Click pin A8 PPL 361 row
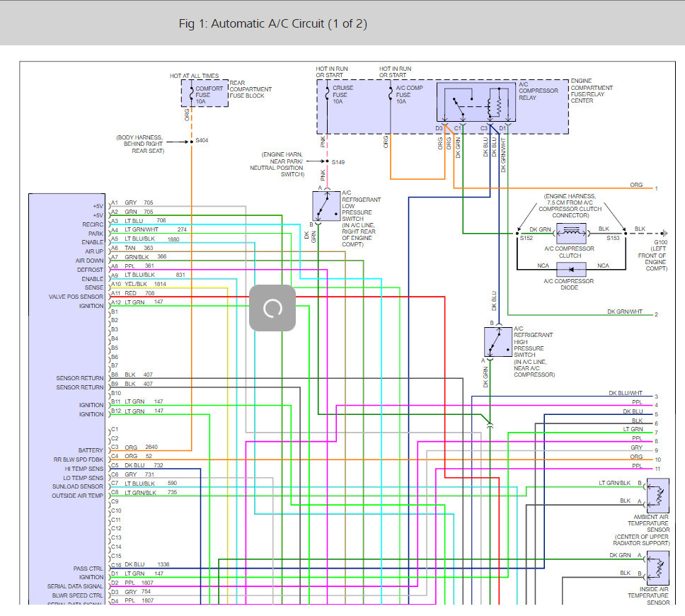This screenshot has height=616, width=685. point(132,266)
